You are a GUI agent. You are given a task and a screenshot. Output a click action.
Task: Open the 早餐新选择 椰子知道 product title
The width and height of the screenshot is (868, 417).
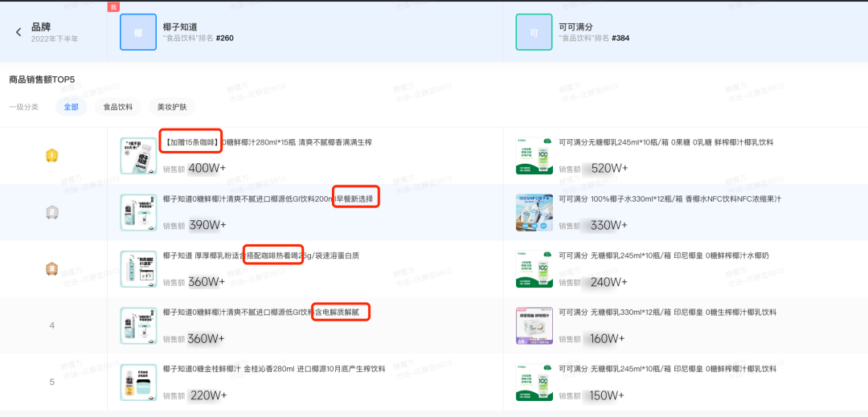tap(268, 198)
